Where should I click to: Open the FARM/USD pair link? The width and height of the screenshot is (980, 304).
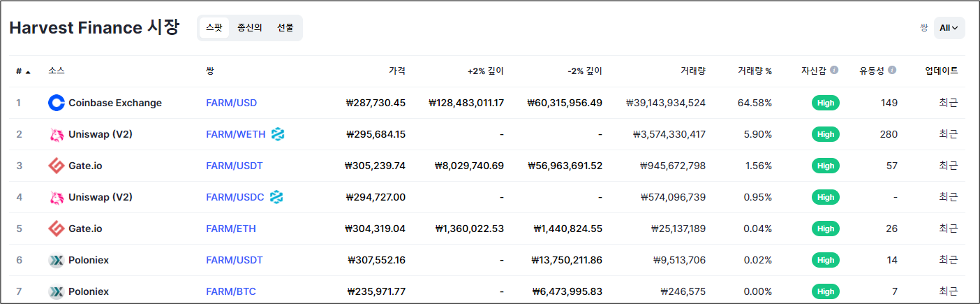click(x=231, y=103)
